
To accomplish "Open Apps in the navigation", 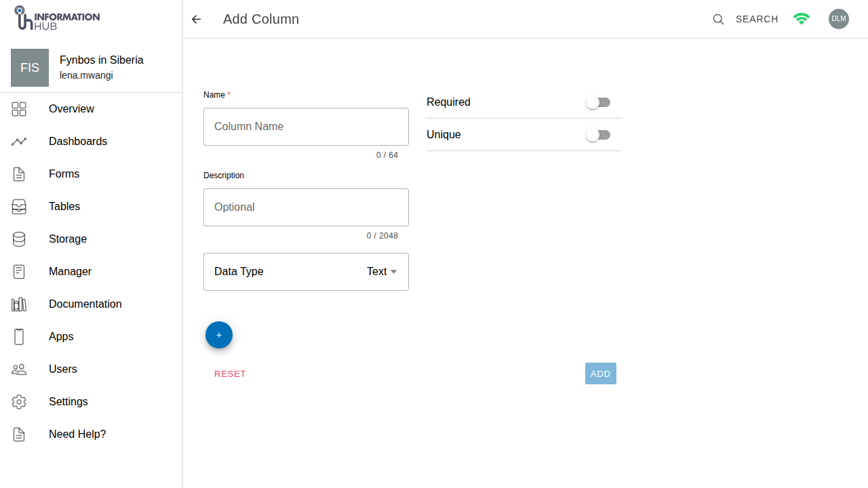I will [x=92, y=337].
